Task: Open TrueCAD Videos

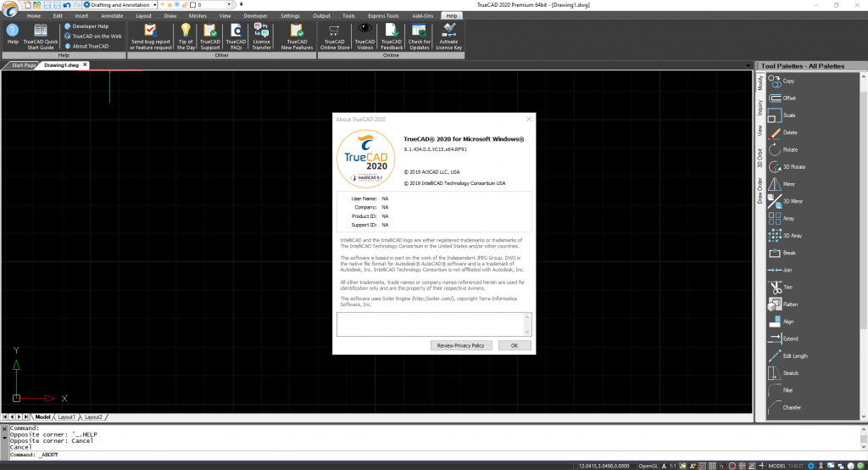Action: point(364,36)
